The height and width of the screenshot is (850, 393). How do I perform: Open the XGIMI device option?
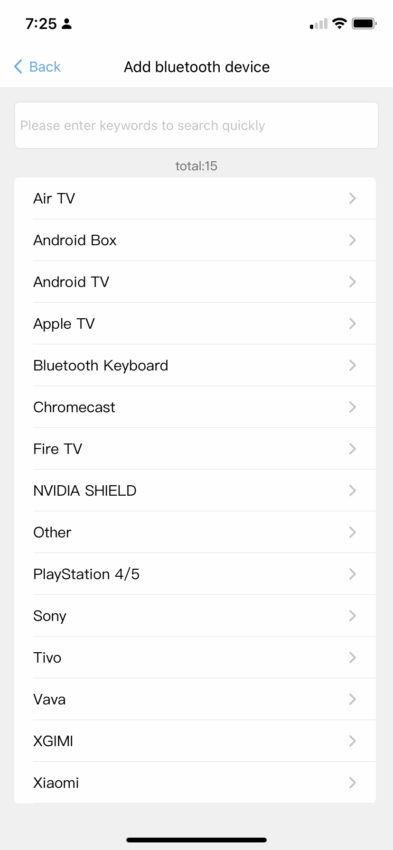tap(195, 741)
